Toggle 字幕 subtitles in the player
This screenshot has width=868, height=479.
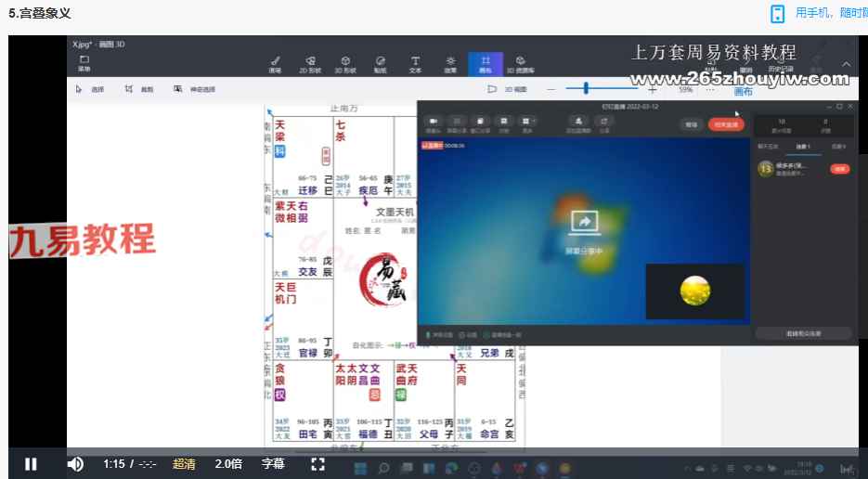(x=273, y=463)
